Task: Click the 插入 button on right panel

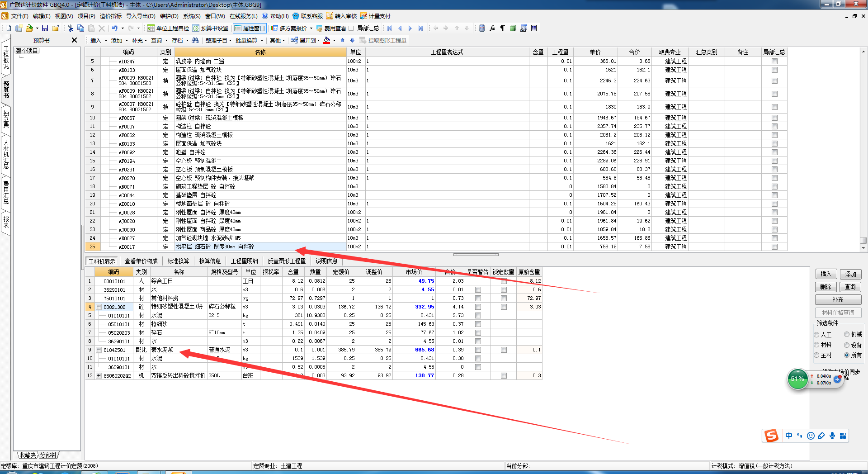Action: pos(826,274)
